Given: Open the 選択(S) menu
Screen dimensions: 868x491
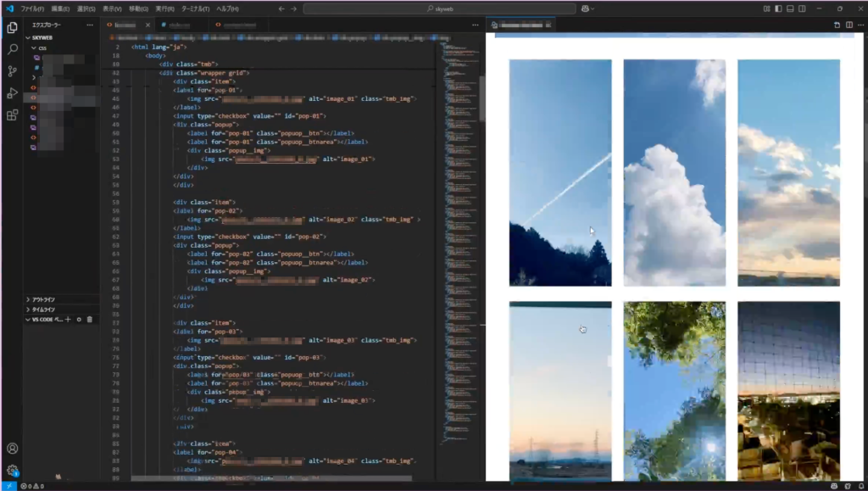Looking at the screenshot, I should coord(86,8).
